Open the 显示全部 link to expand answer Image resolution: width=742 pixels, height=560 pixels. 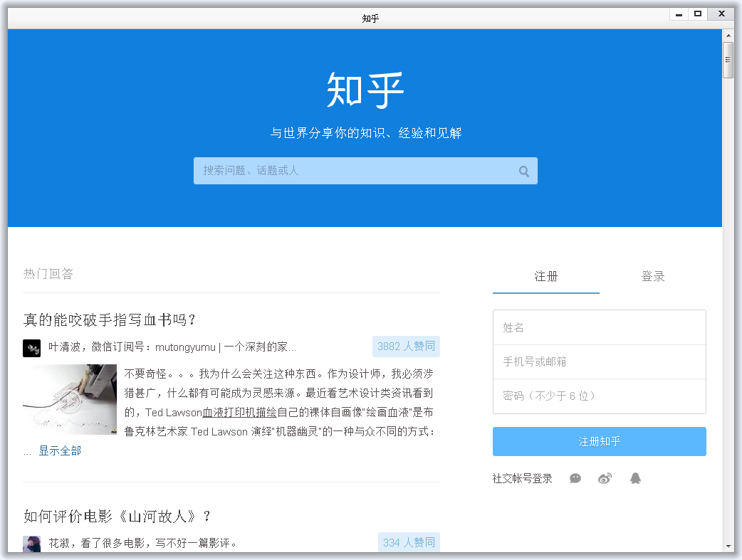click(x=60, y=450)
